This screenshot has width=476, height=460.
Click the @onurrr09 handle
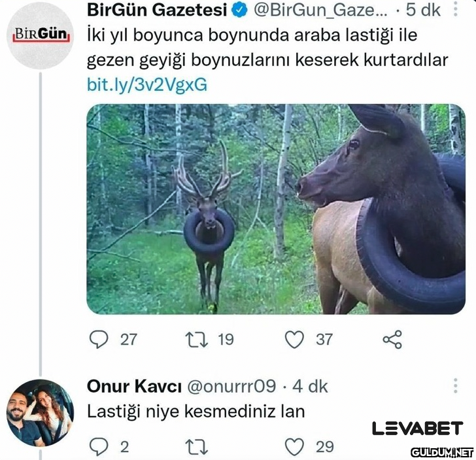click(x=231, y=387)
